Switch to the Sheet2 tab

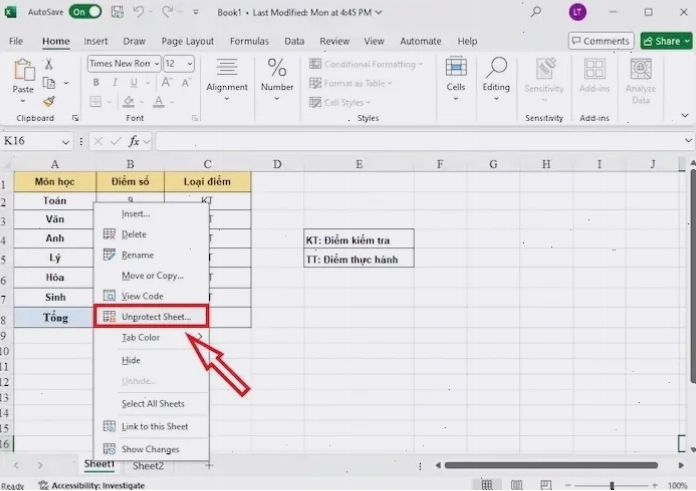[148, 466]
